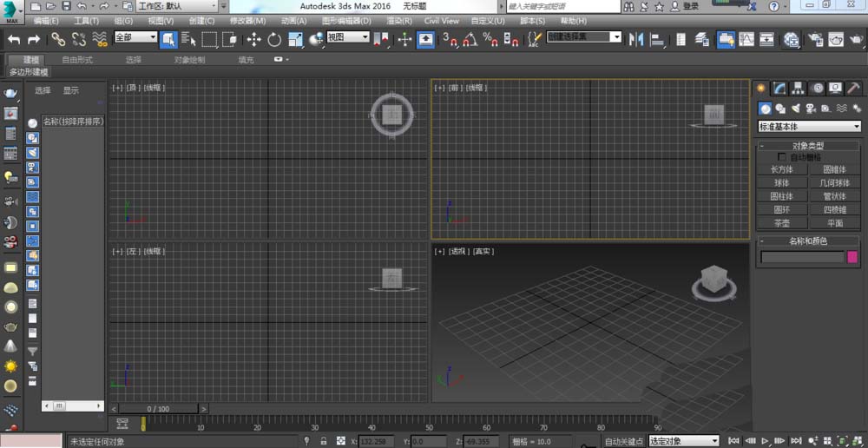Open the Curve Editor icon
Screen dimensions: 868x448
point(746,39)
